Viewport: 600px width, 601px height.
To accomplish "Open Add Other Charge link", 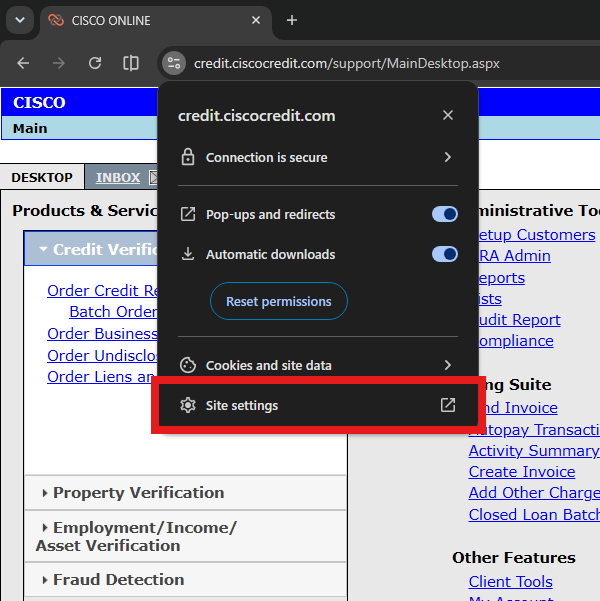I will pyautogui.click(x=534, y=493).
